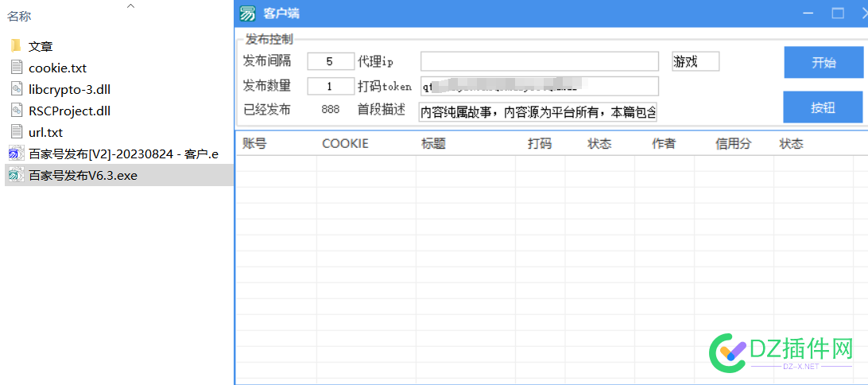The image size is (868, 385).
Task: Sort by the COOKIE column header
Action: coord(346,144)
